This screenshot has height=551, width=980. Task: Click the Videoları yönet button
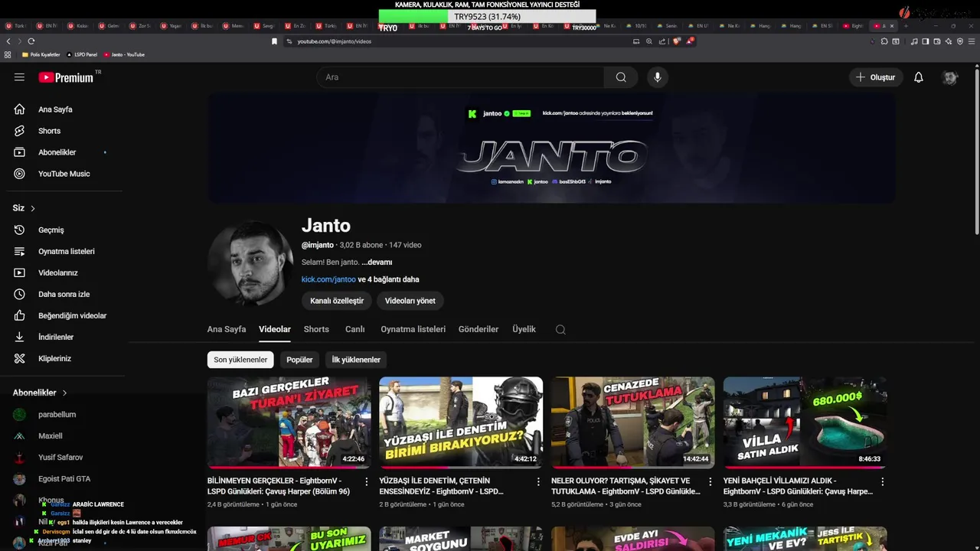click(x=410, y=301)
